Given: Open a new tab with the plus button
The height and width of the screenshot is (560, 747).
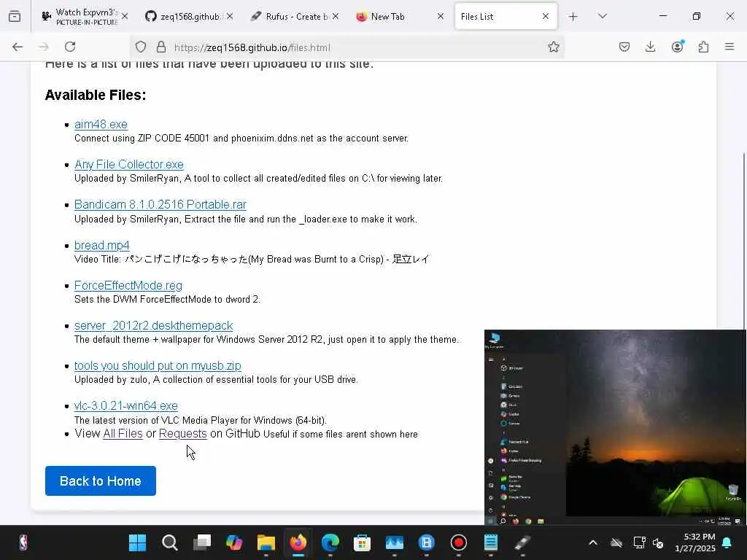Looking at the screenshot, I should click(573, 17).
